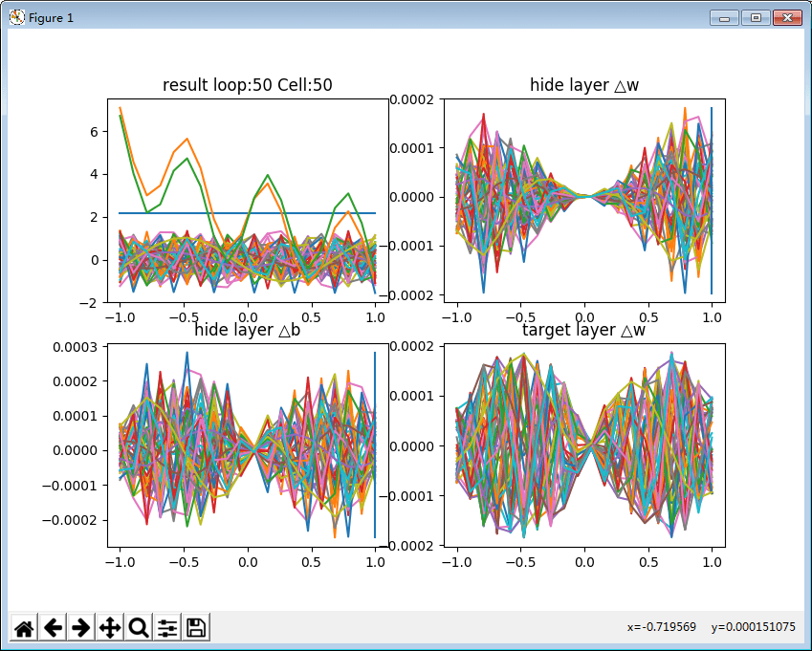This screenshot has width=812, height=651.
Task: Open the Configure subplots dialog
Action: click(x=167, y=628)
